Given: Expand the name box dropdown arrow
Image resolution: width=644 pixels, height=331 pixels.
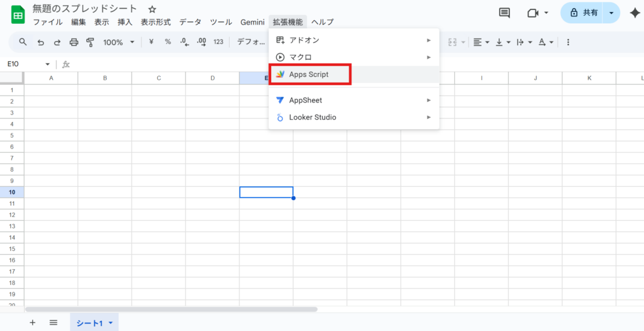Looking at the screenshot, I should click(47, 64).
